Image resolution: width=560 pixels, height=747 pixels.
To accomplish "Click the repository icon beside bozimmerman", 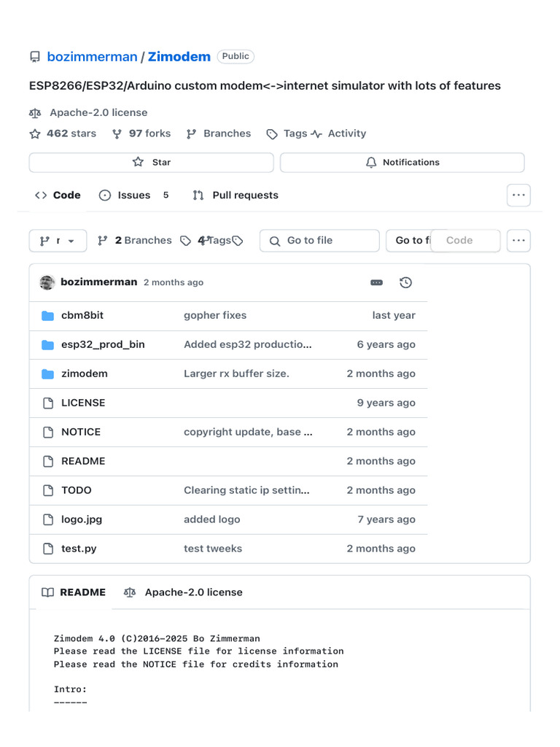I will pos(35,57).
